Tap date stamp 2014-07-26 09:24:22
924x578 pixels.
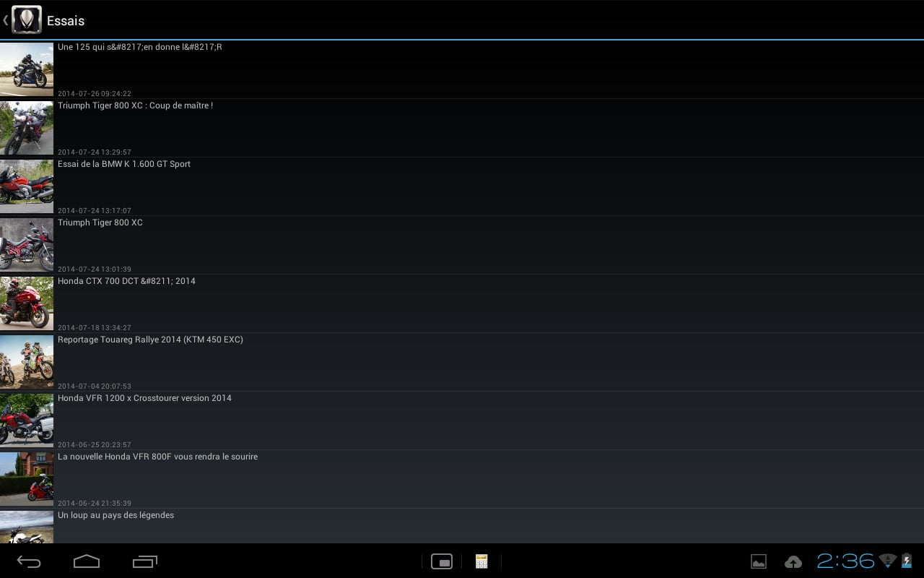[95, 94]
